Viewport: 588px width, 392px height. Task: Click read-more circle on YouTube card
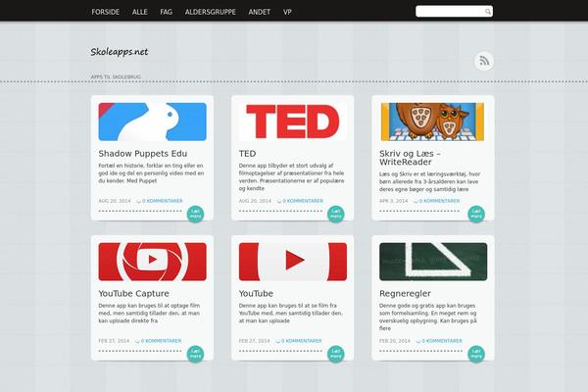point(335,354)
